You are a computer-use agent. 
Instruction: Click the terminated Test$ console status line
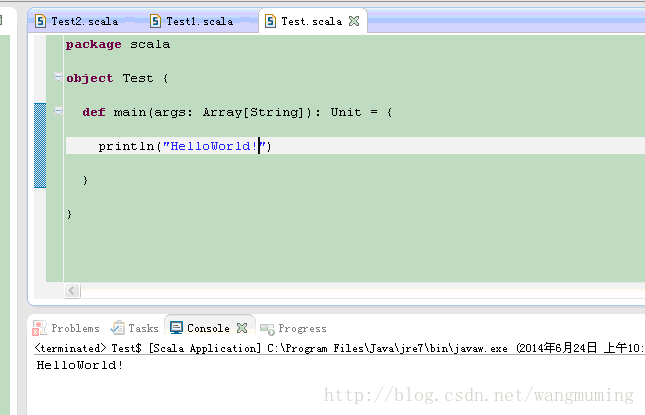[x=339, y=348]
